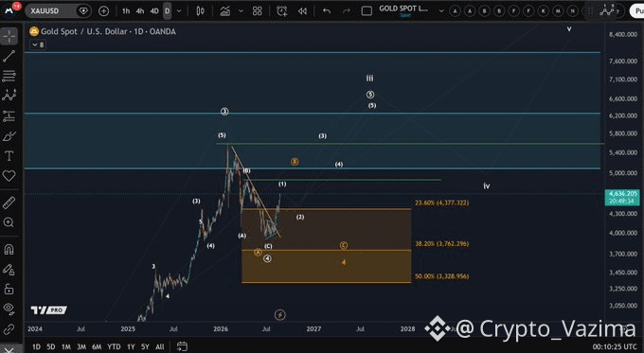Open XAUUSD symbol search box
The image size is (644, 353).
(x=59, y=11)
